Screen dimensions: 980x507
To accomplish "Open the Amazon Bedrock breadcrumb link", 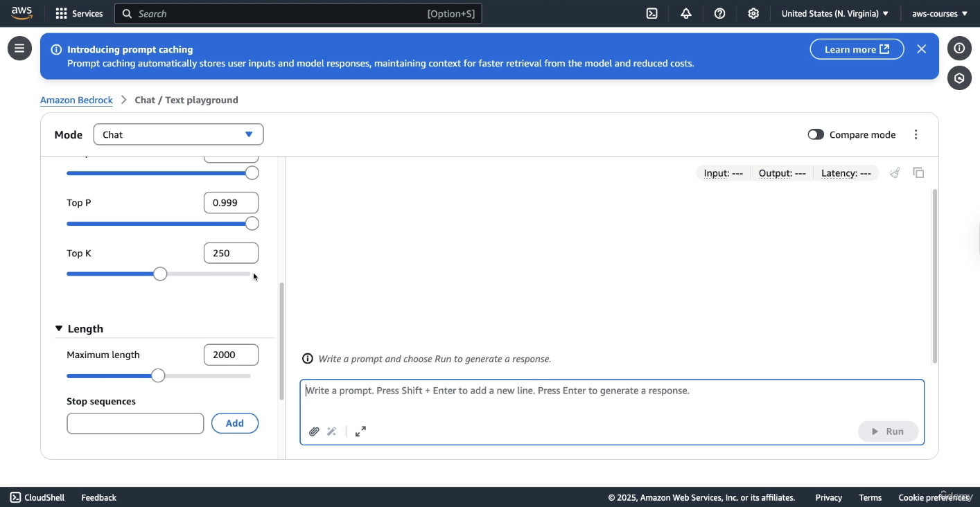I will coord(76,100).
